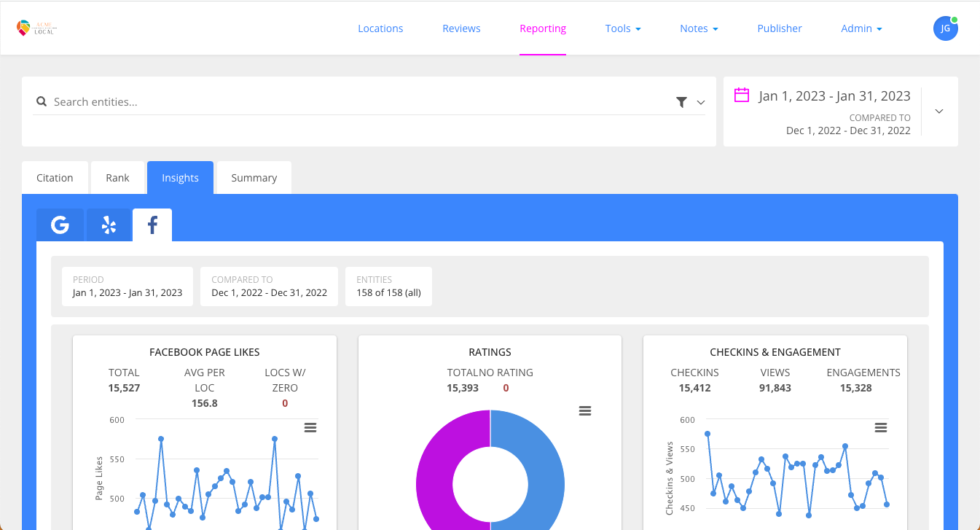Screen dimensions: 980x530
Task: Click the search magnifier icon
Action: (42, 101)
